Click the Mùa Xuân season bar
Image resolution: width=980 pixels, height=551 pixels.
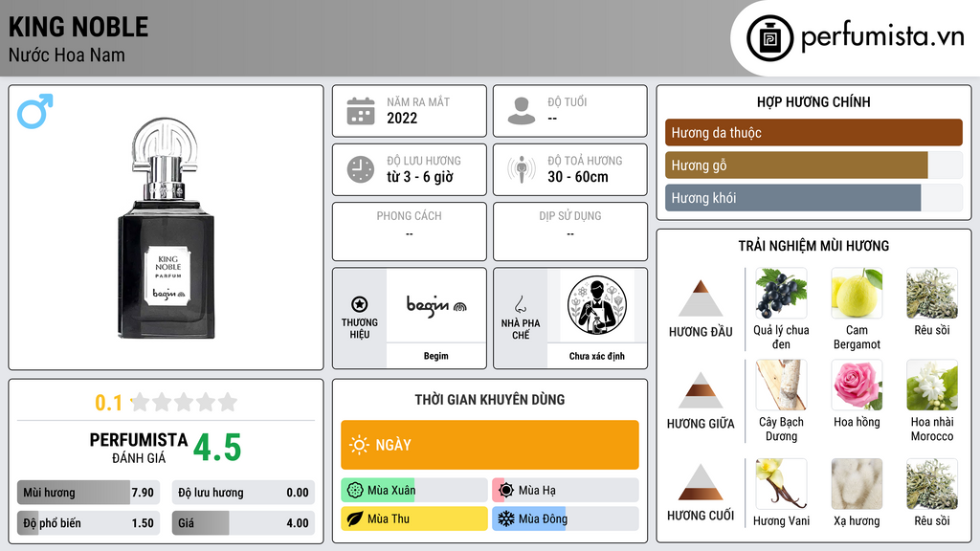click(414, 491)
